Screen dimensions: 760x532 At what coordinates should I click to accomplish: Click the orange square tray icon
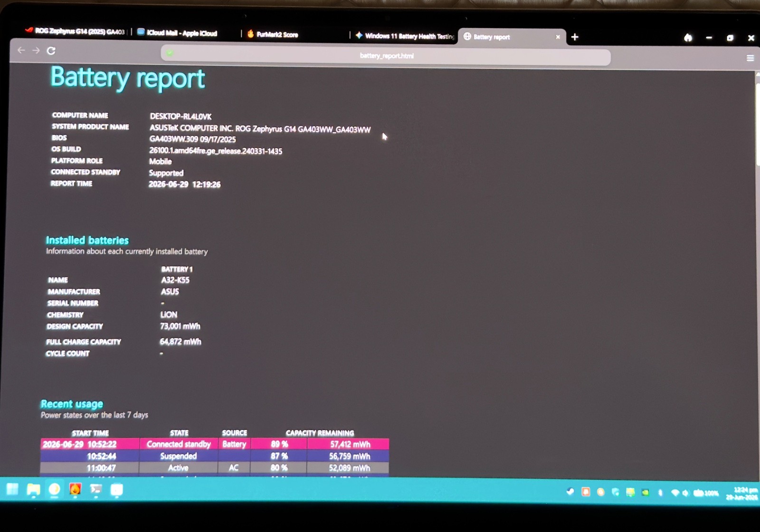(x=586, y=492)
